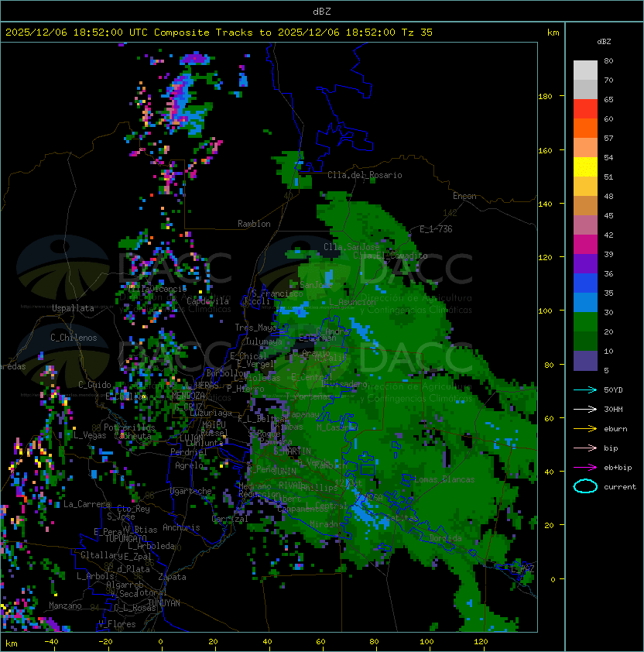Click the Perdriel map label
644x652 pixels.
click(x=188, y=452)
